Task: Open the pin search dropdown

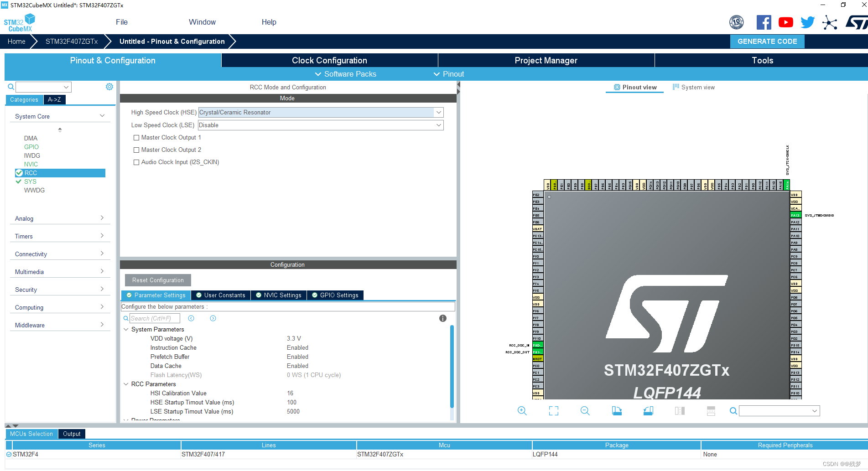Action: click(x=815, y=411)
